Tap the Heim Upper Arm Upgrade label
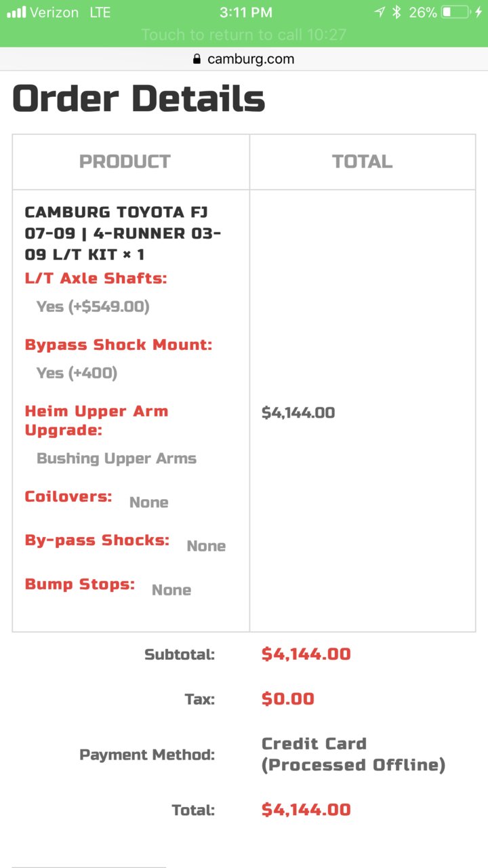The height and width of the screenshot is (868, 488). click(96, 420)
